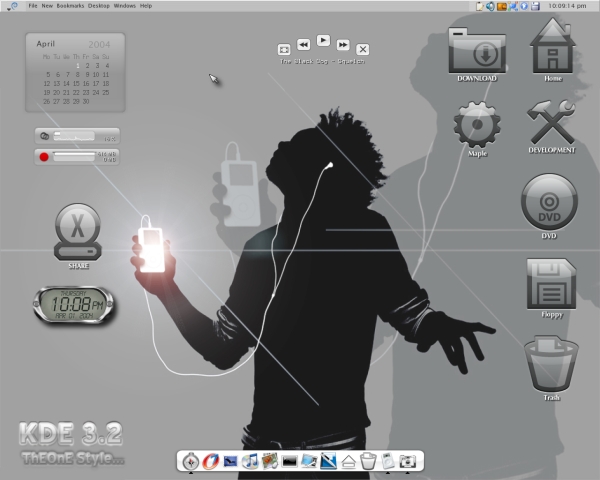Viewport: 600px width, 480px height.
Task: Click the speaker volume tray icon
Action: click(490, 6)
